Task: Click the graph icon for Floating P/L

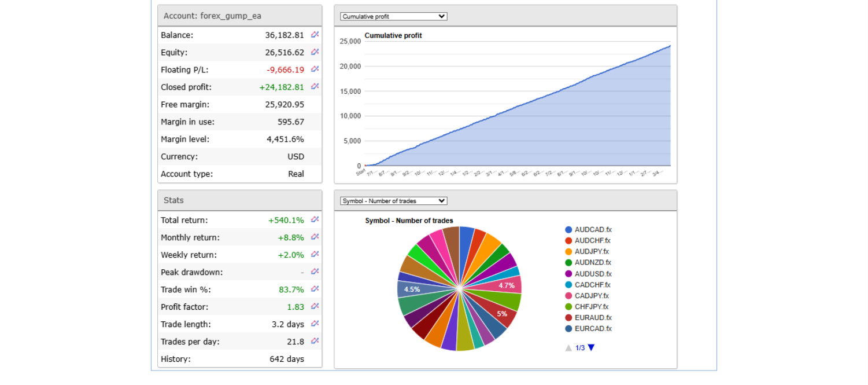Action: pos(315,69)
